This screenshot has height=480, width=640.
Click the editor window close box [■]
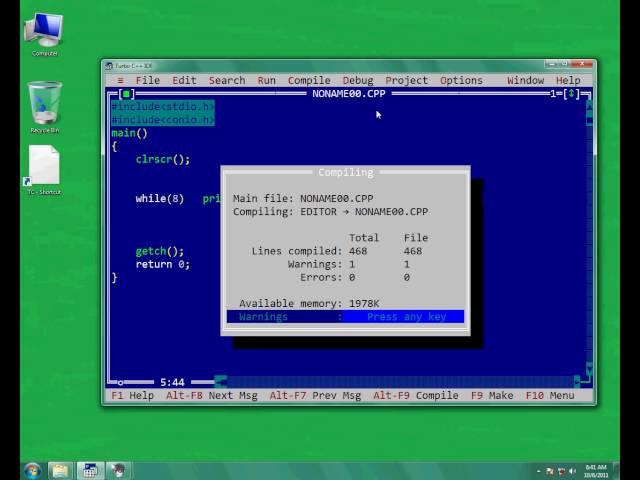point(127,94)
